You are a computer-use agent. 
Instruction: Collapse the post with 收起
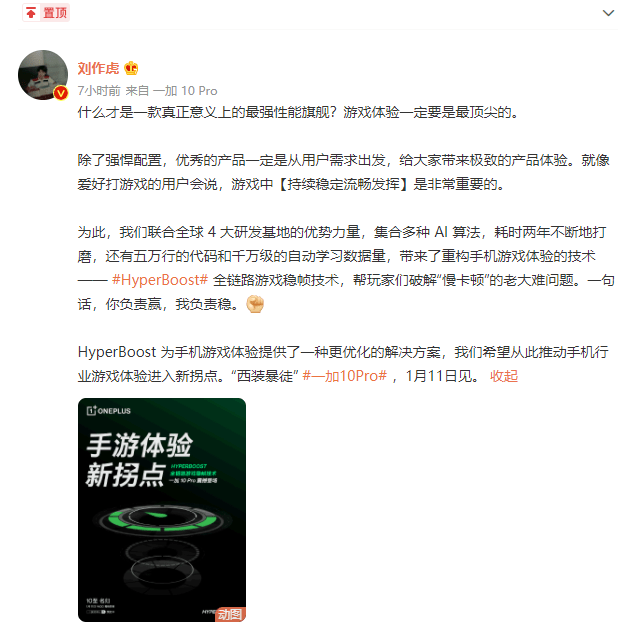click(504, 376)
